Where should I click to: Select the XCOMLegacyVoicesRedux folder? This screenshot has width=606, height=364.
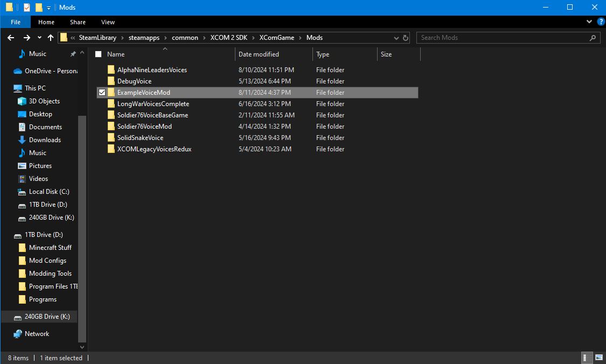tap(154, 149)
